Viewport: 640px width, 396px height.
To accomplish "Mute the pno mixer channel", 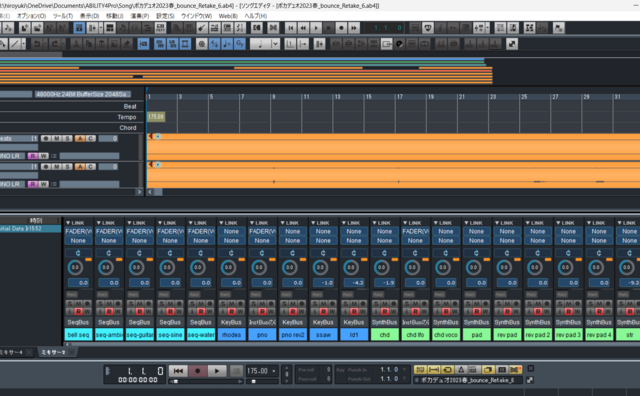I will (262, 303).
